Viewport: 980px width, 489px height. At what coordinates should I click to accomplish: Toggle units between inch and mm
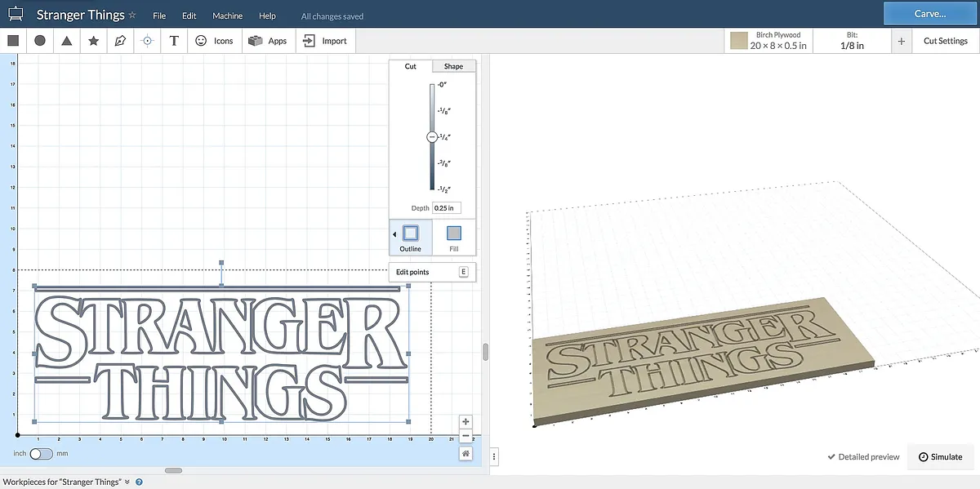41,453
